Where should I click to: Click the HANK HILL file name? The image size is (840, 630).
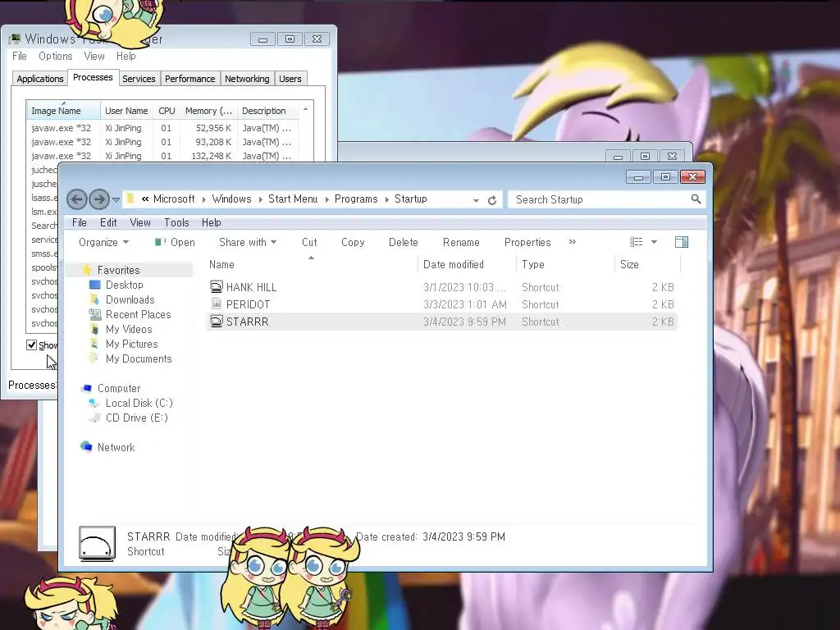point(251,287)
